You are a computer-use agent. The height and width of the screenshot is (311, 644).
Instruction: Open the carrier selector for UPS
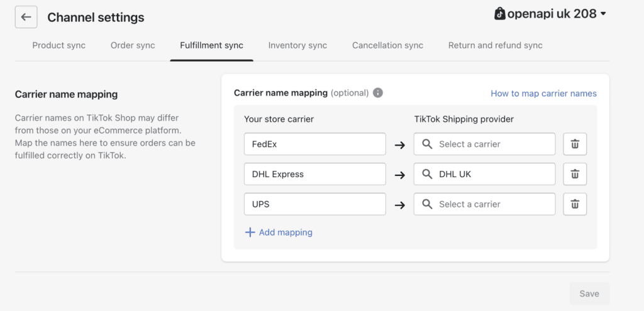484,204
